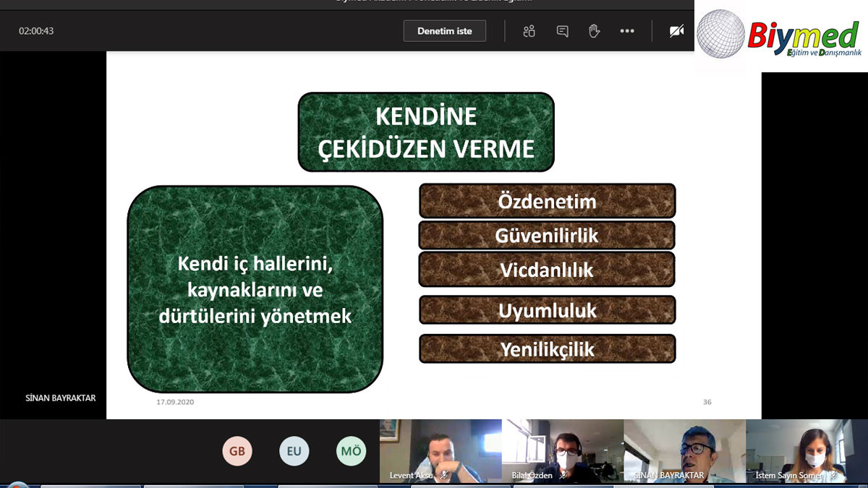Open more actions via the ellipsis icon
This screenshot has height=488, width=868.
[626, 30]
